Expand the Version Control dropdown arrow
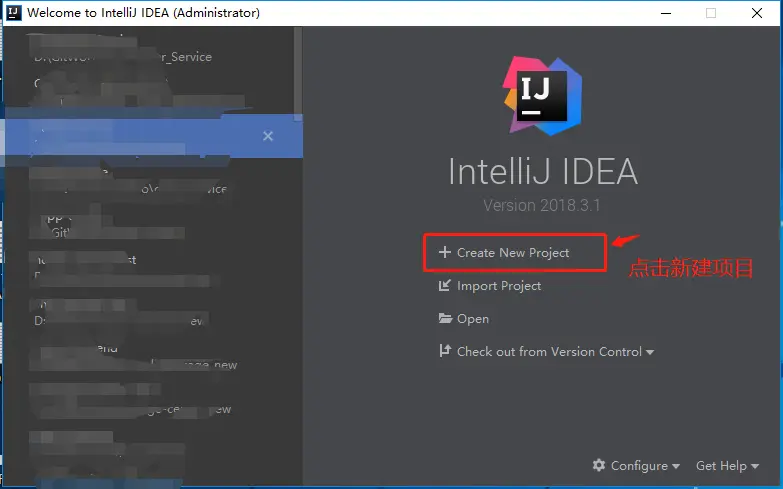This screenshot has height=489, width=783. tap(650, 352)
